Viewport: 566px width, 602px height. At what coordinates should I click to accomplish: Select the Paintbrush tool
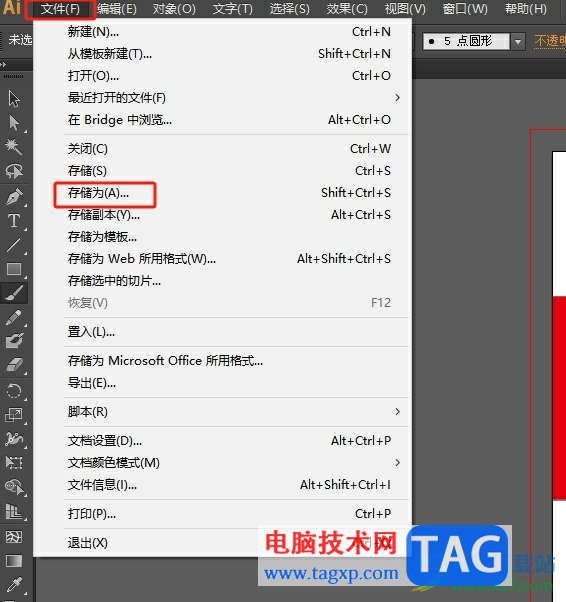pyautogui.click(x=14, y=293)
